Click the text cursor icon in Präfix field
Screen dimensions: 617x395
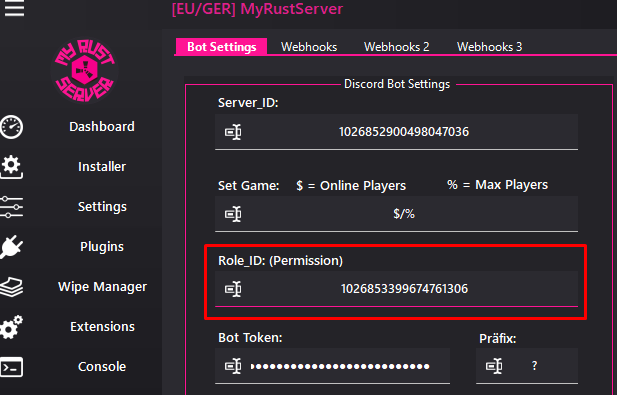click(x=494, y=366)
